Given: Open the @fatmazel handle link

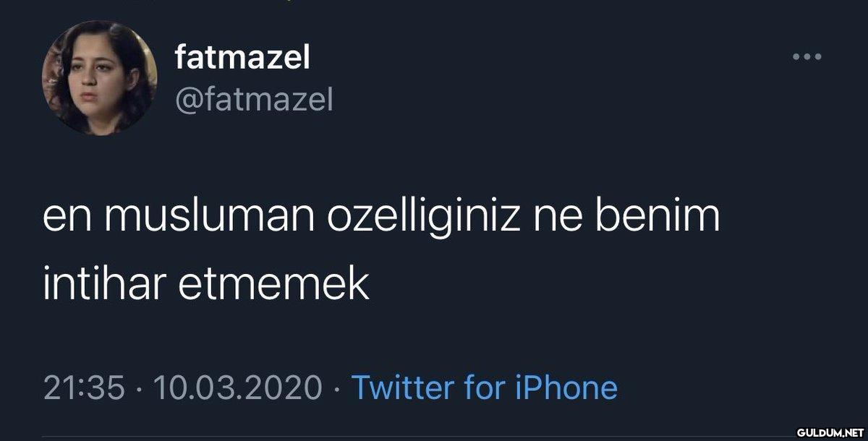Looking at the screenshot, I should [x=254, y=100].
